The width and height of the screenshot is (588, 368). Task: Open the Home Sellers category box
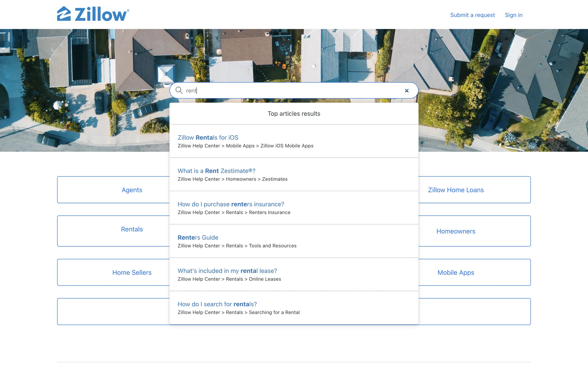click(132, 273)
